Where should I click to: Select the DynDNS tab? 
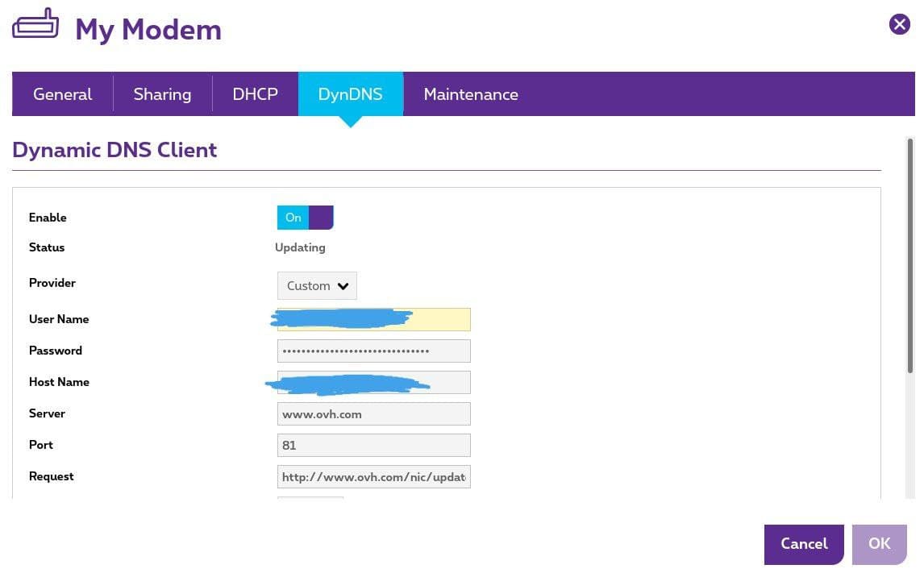click(350, 94)
